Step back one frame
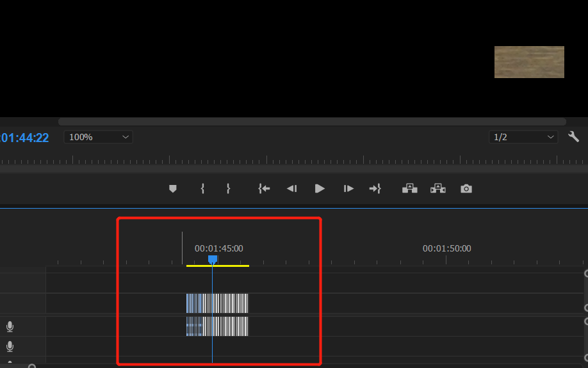Image resolution: width=588 pixels, height=368 pixels. (291, 189)
